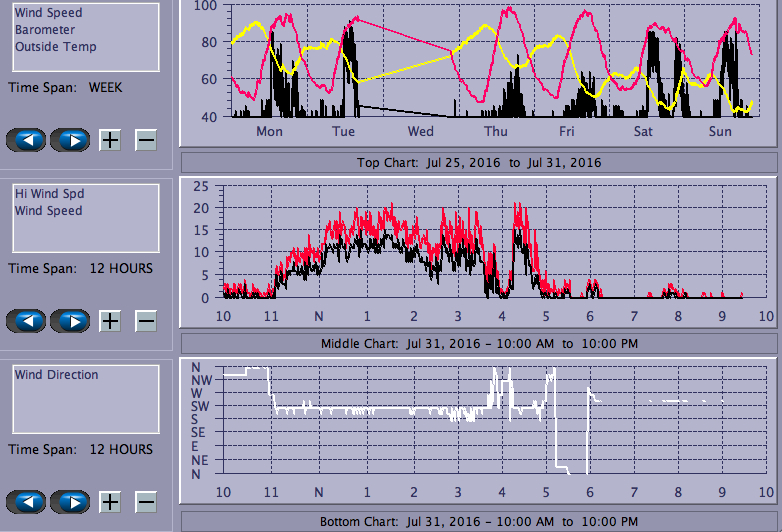The image size is (782, 532).
Task: Click the Bottom Chart time range bar
Action: [x=478, y=522]
